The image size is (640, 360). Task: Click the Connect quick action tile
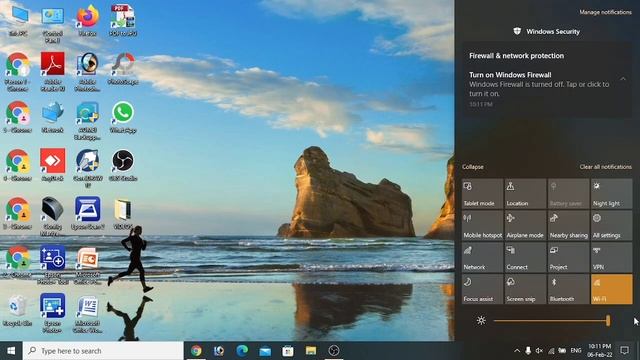pos(525,258)
